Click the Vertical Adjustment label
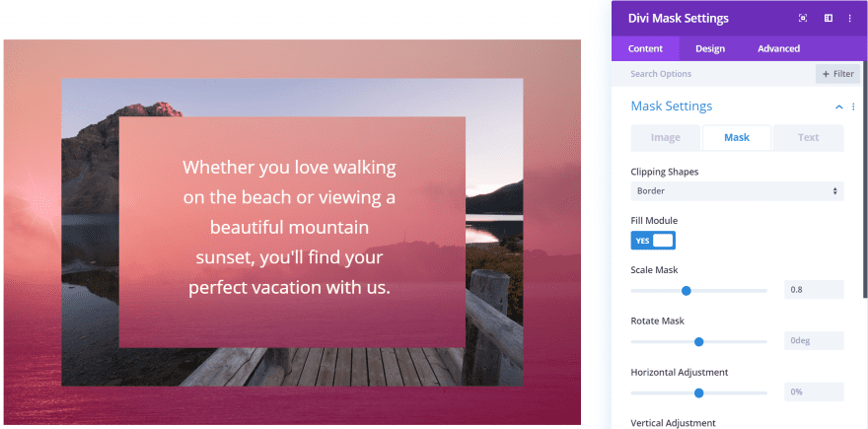This screenshot has height=429, width=868. pos(673,423)
